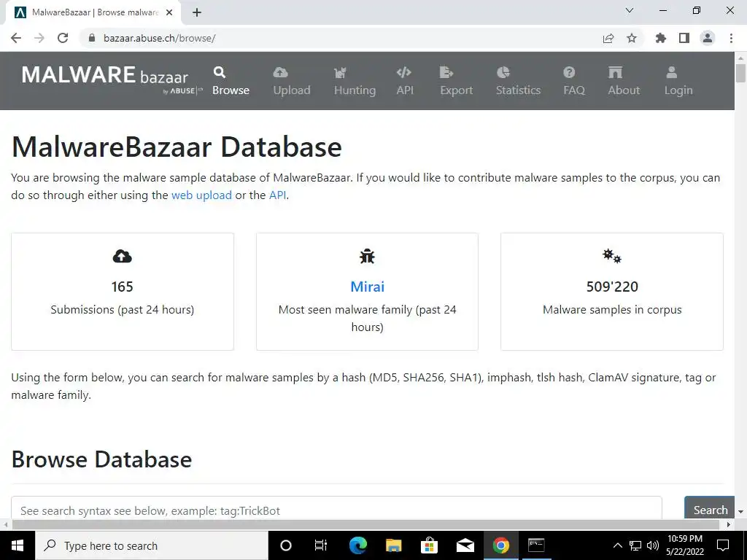Click the About building icon
The width and height of the screenshot is (747, 560).
point(615,72)
